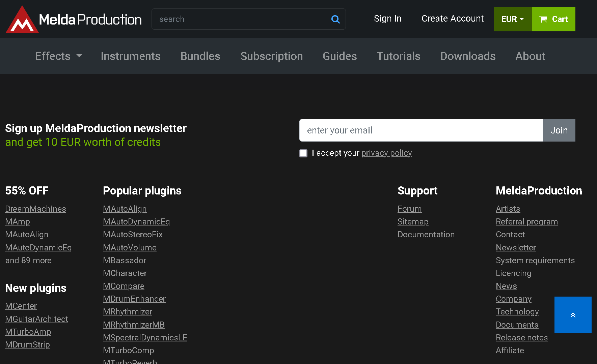Viewport: 597px width, 364px height.
Task: Expand the Effects menu
Action: [58, 56]
